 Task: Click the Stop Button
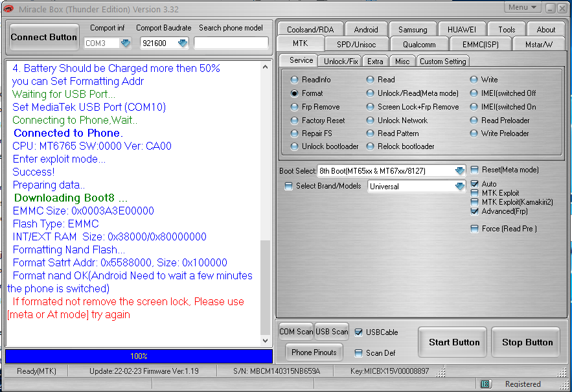[x=525, y=342]
